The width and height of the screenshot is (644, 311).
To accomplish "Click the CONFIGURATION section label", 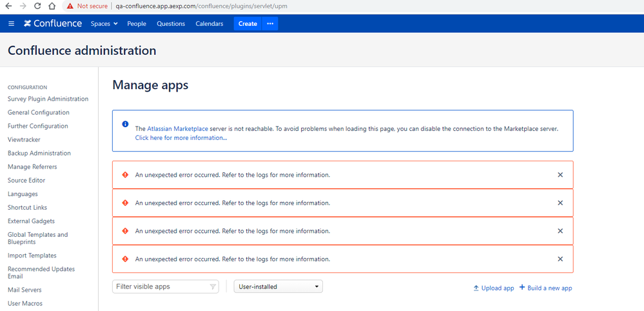I will [x=28, y=88].
